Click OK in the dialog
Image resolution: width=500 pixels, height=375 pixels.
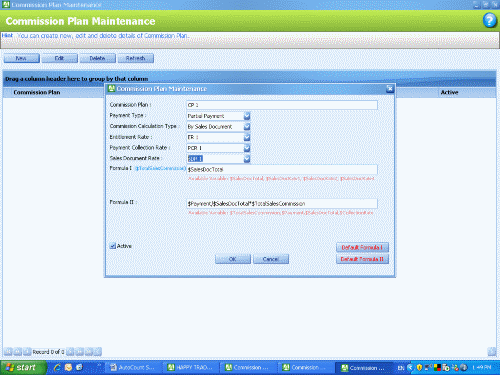[x=233, y=259]
